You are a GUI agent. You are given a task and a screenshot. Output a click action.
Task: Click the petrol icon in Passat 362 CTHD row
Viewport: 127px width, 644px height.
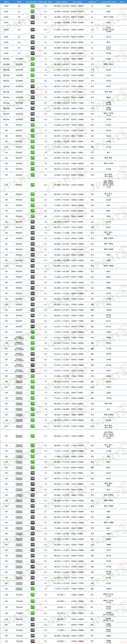[33, 147]
